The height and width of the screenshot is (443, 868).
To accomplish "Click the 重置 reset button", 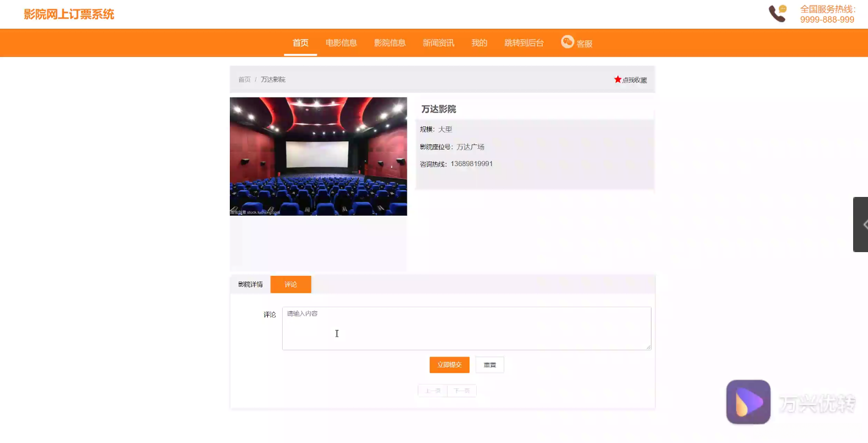I will point(490,365).
